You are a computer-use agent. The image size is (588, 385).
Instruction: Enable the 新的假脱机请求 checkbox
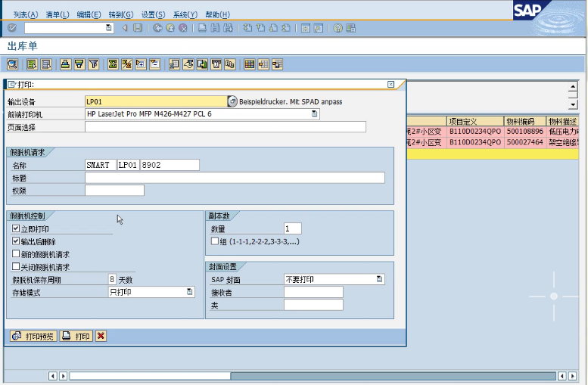(16, 254)
